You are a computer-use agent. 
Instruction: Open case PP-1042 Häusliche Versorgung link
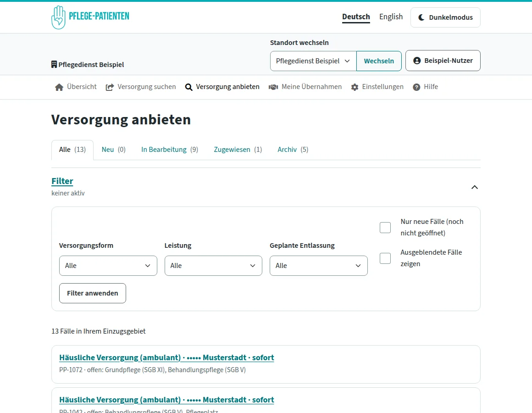(166, 400)
